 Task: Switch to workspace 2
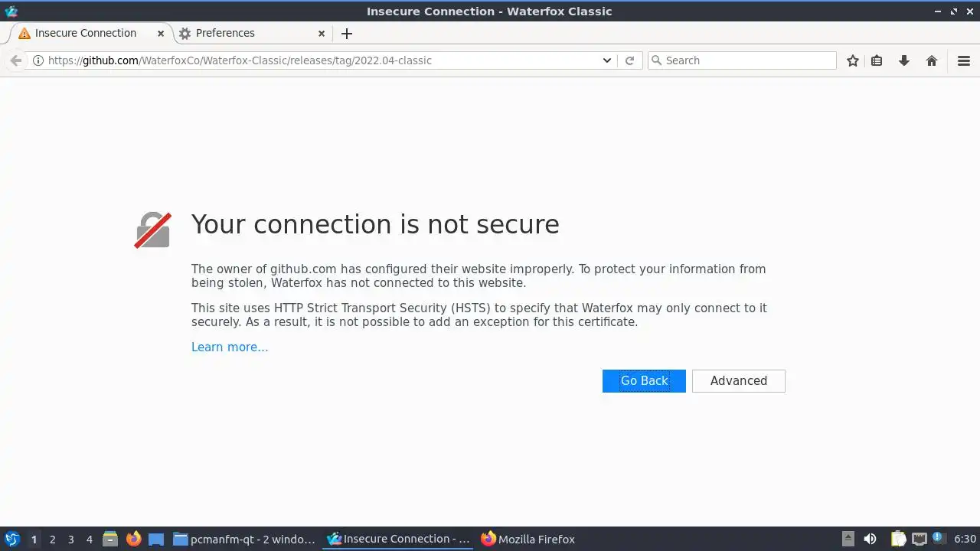pos(52,540)
